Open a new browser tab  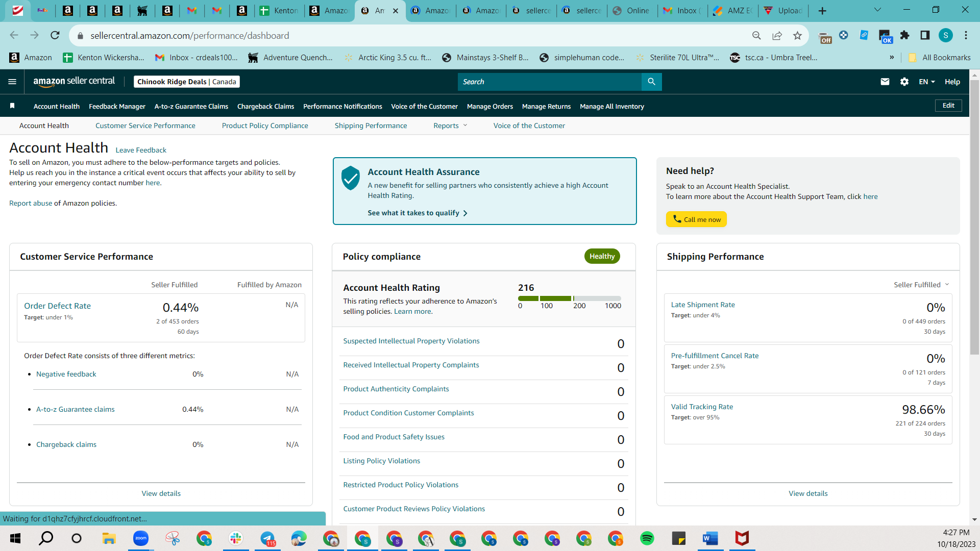(x=822, y=11)
